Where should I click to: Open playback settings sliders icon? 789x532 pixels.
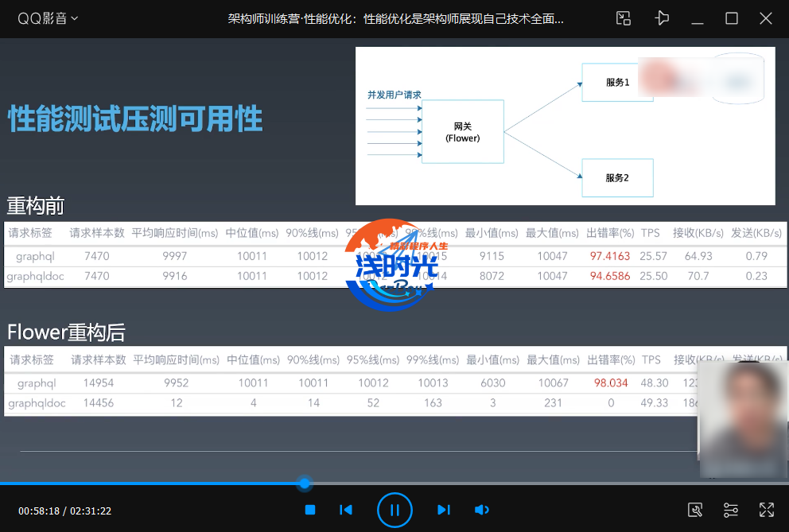pos(731,510)
